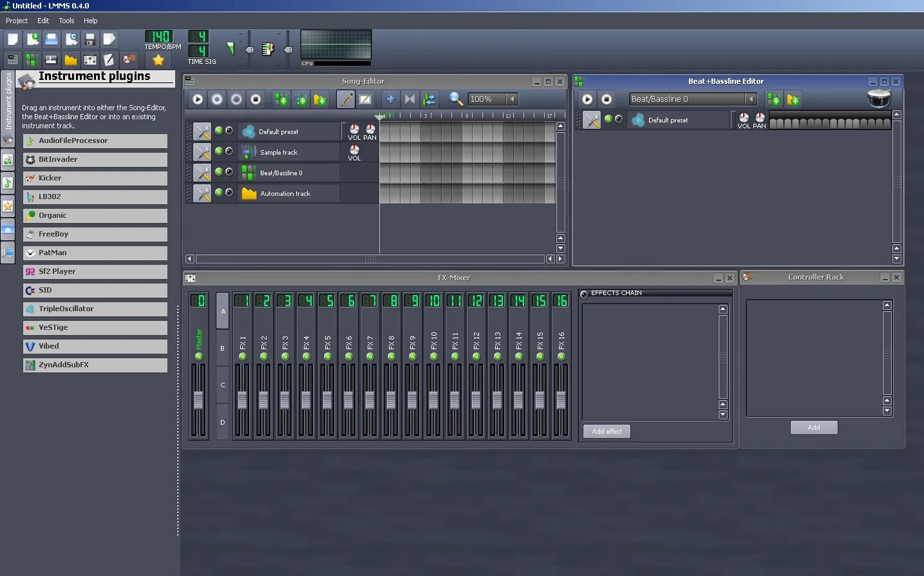Viewport: 924px width, 576px height.
Task: Save the project with the floppy disk icon
Action: [90, 39]
